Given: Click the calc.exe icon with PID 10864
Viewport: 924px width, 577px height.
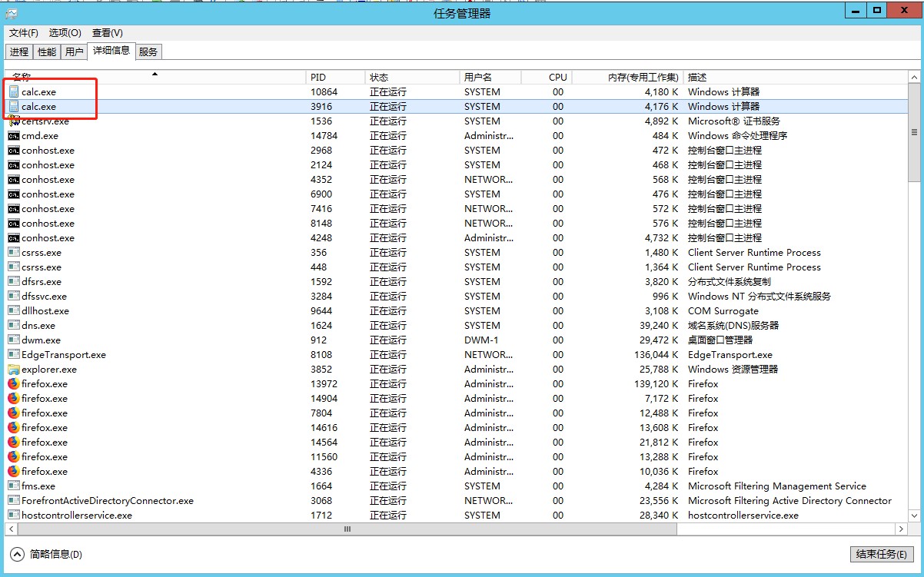Looking at the screenshot, I should [x=14, y=91].
